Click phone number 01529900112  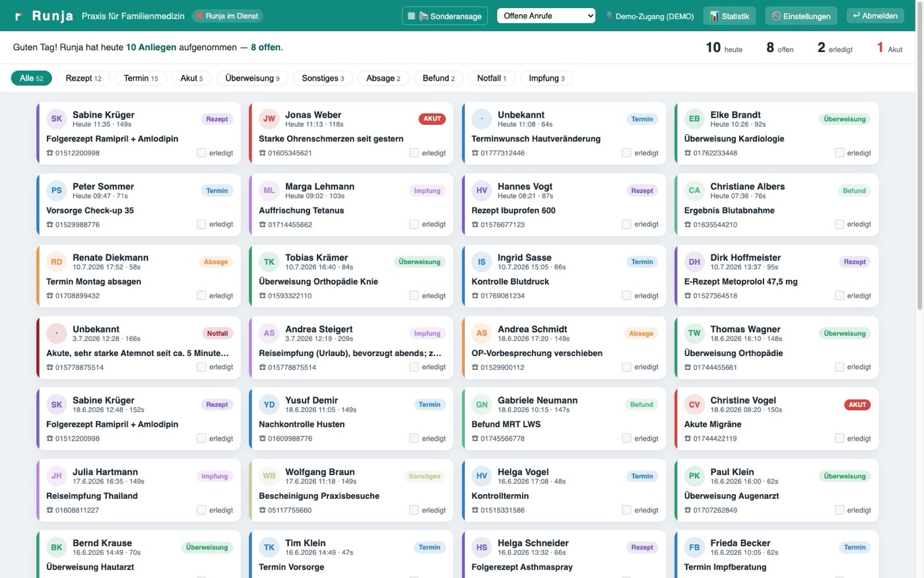click(x=502, y=367)
